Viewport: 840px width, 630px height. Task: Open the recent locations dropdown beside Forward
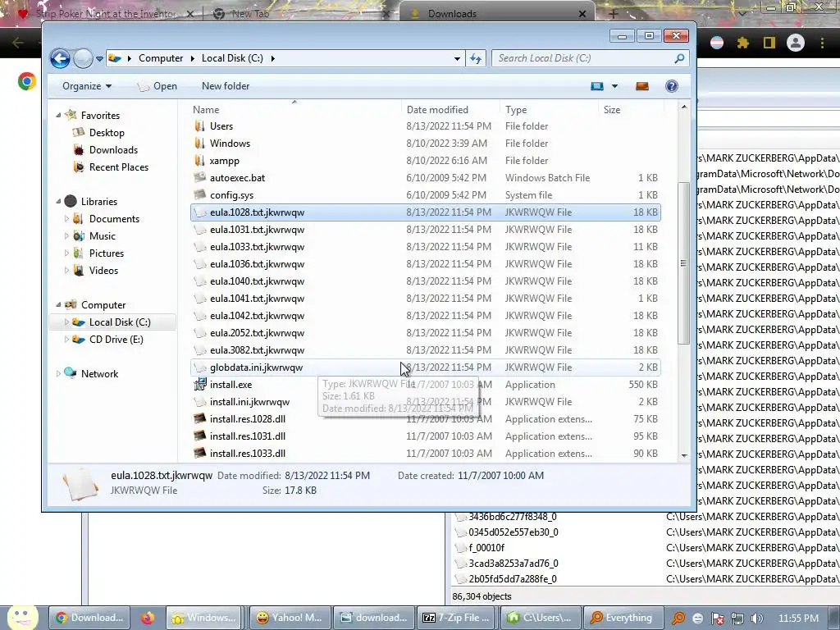click(99, 59)
